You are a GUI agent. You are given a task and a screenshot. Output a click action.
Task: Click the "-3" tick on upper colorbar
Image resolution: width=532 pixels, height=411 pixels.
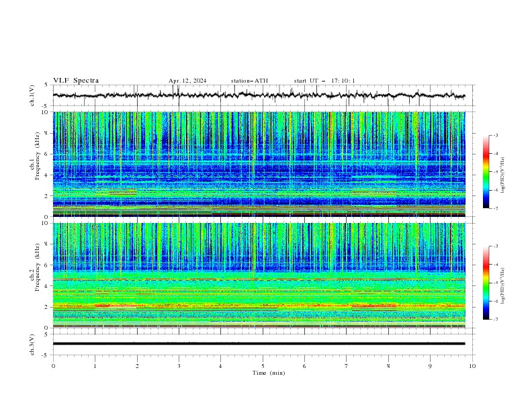[495, 135]
